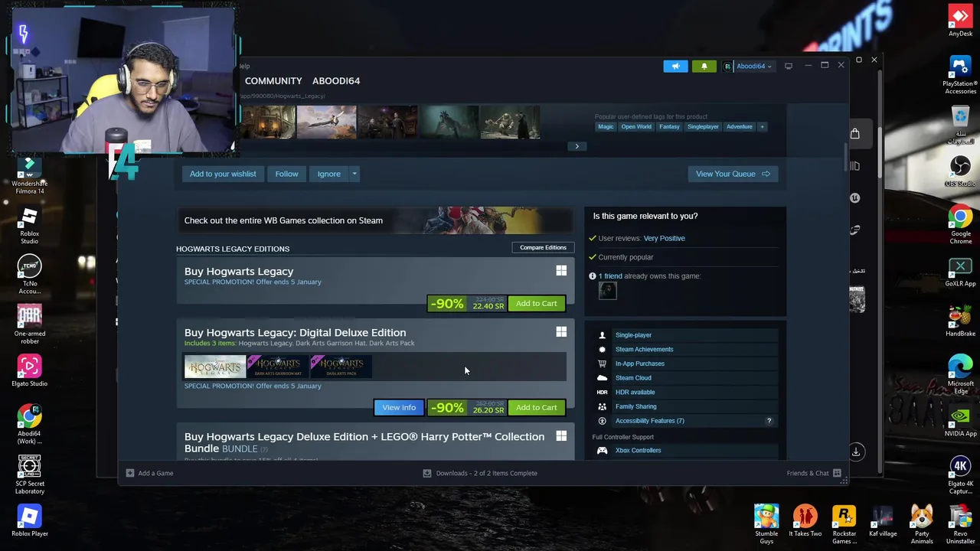Switch to Big Picture mode via monitor icon

coord(789,67)
